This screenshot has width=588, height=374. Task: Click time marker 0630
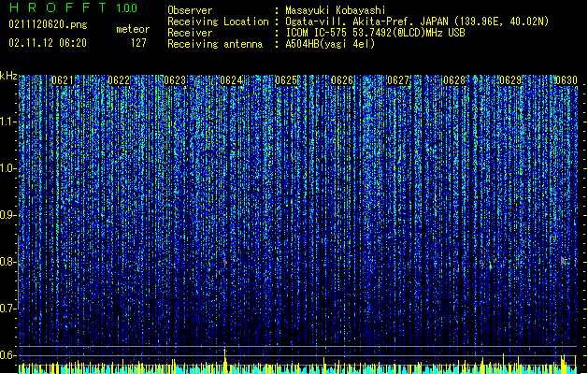[566, 80]
